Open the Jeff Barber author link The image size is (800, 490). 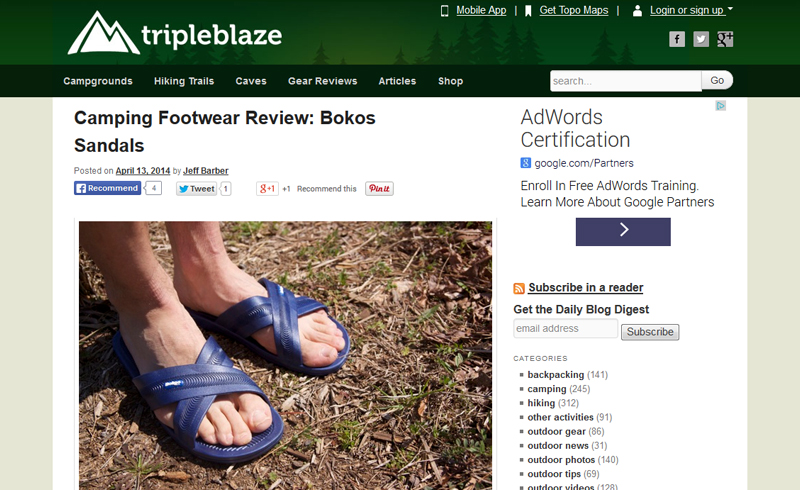pos(206,170)
